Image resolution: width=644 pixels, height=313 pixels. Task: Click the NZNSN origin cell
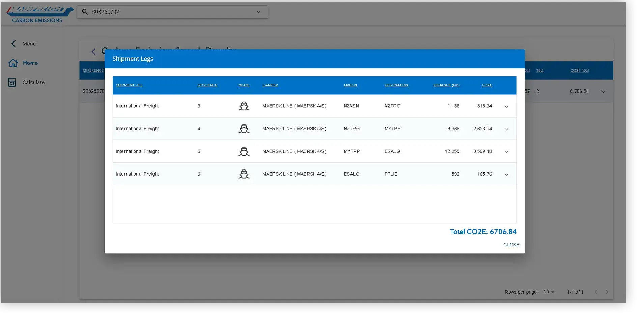(351, 106)
